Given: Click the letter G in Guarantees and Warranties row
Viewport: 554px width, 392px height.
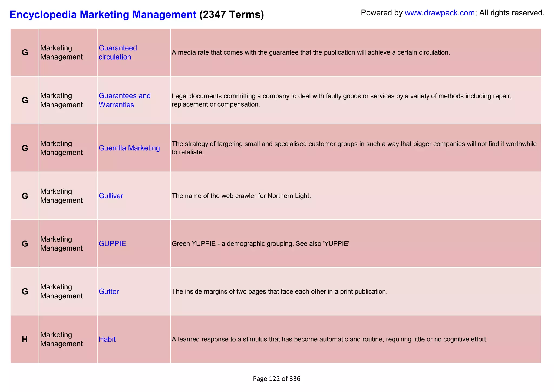Looking at the screenshot, I should 25,100.
